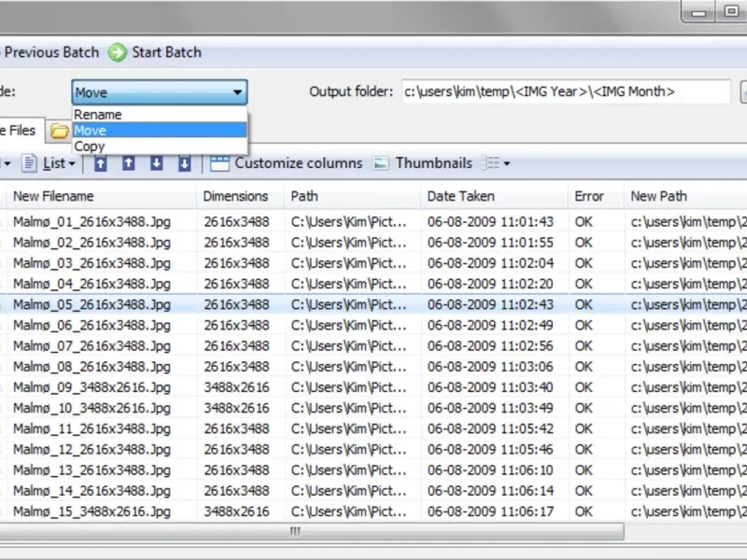The image size is (747, 560).
Task: Sort by Error column header
Action: click(596, 196)
